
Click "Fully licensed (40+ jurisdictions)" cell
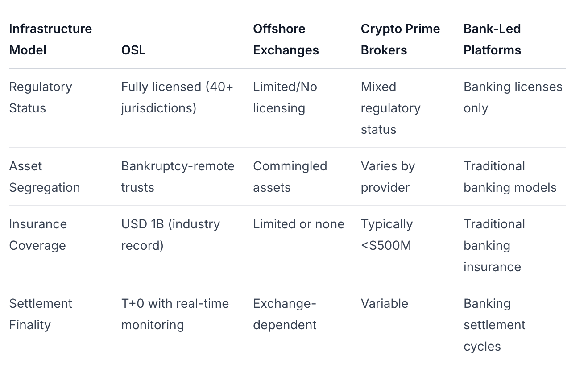click(x=177, y=97)
